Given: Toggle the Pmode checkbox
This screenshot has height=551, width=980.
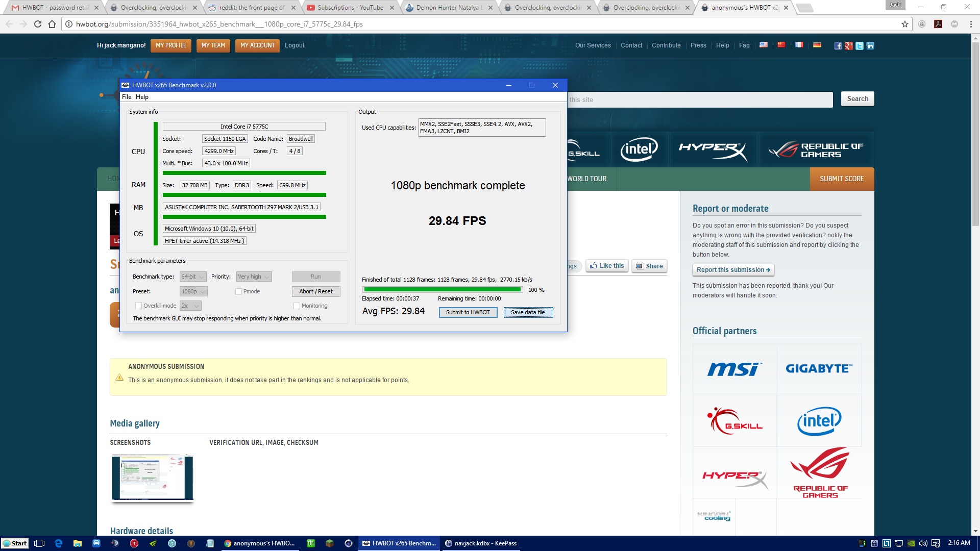Looking at the screenshot, I should (238, 291).
